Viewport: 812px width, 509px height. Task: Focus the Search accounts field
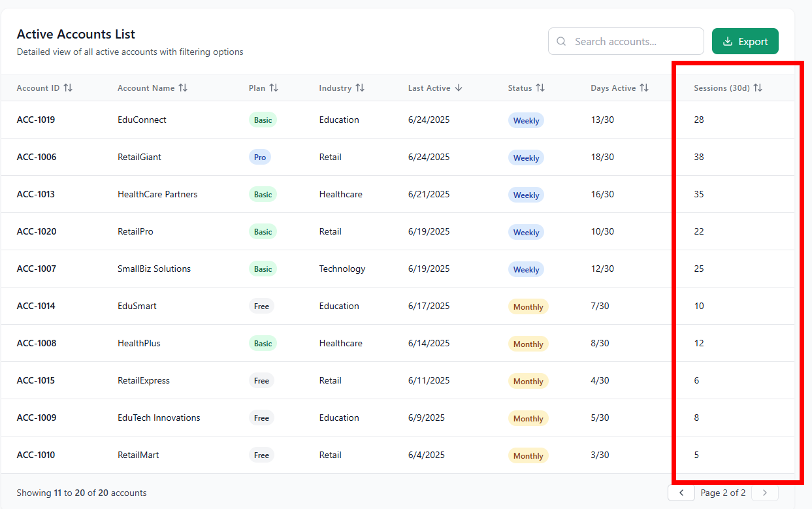626,41
